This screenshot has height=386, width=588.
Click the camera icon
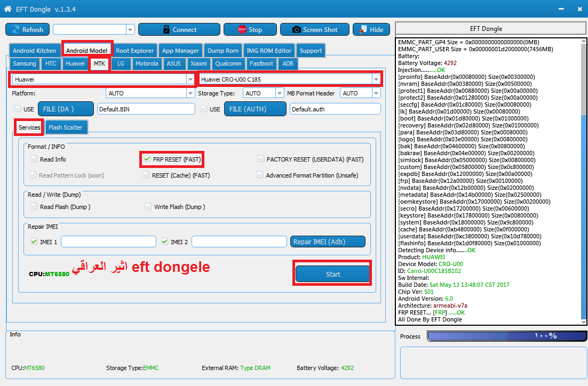[x=296, y=30]
